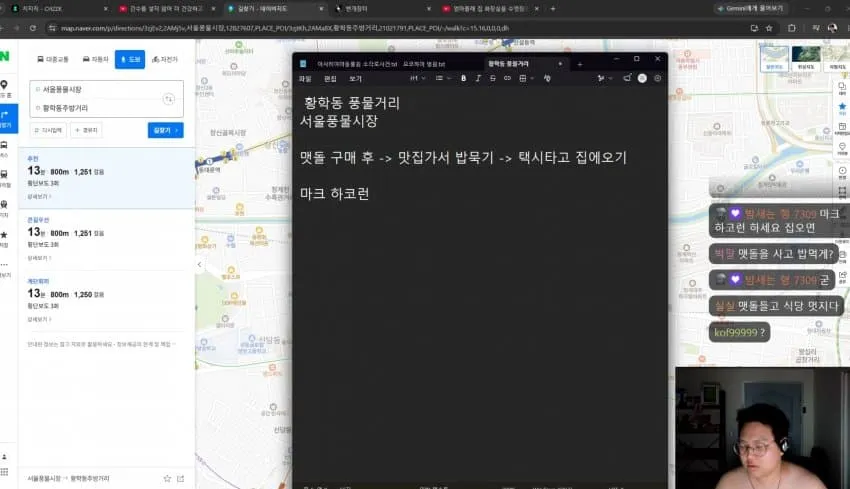Image resolution: width=850 pixels, height=489 pixels.
Task: Open the apps grid icon at sidebar bottom
Action: click(x=4, y=472)
